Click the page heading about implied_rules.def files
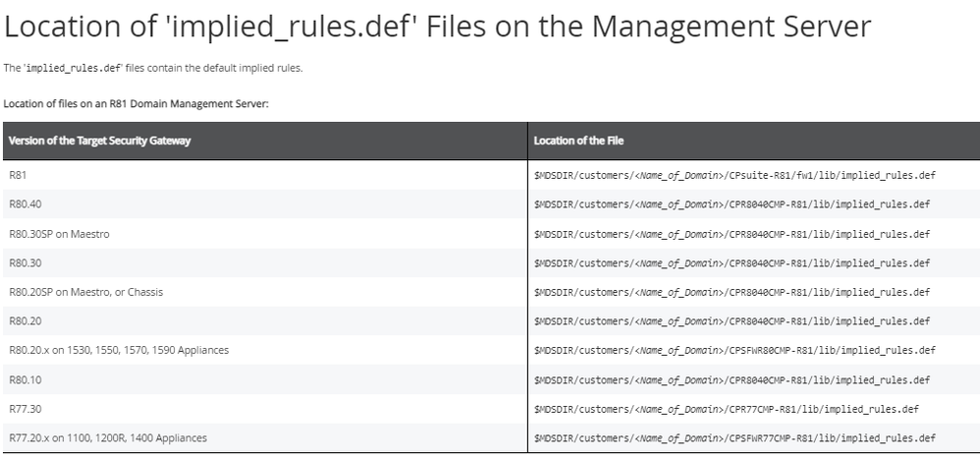 tap(437, 27)
